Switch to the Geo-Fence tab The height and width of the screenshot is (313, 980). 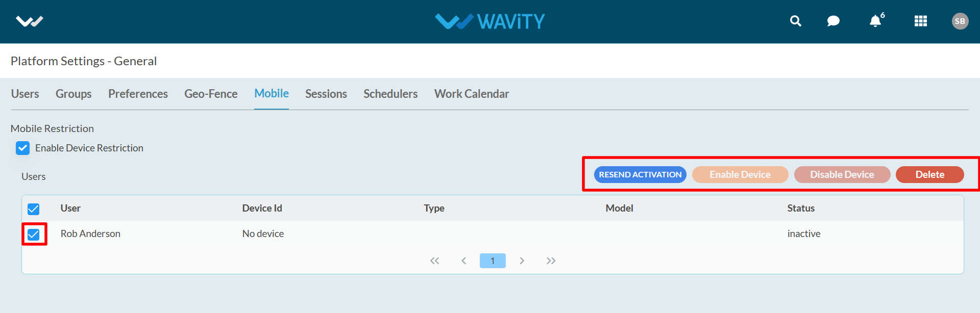(211, 94)
